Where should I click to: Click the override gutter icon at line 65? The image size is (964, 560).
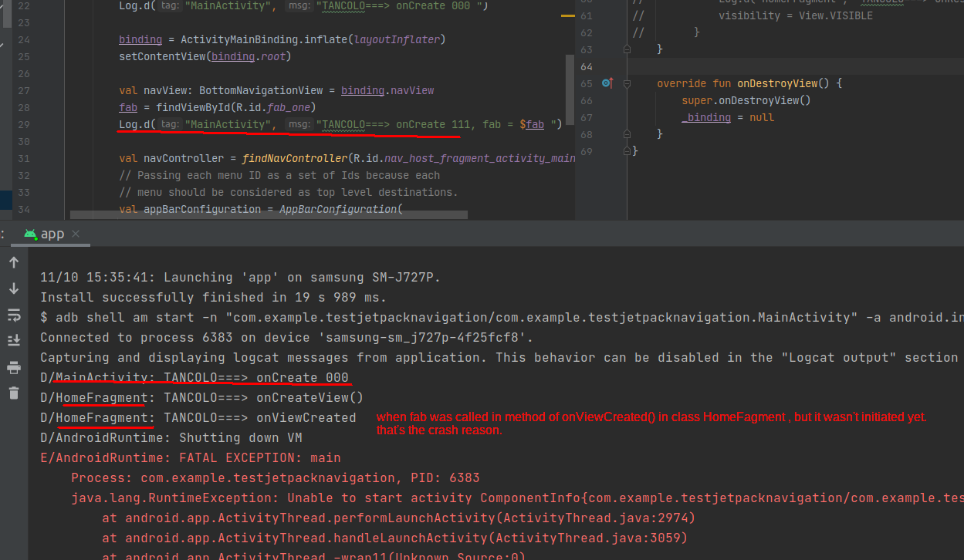point(607,83)
